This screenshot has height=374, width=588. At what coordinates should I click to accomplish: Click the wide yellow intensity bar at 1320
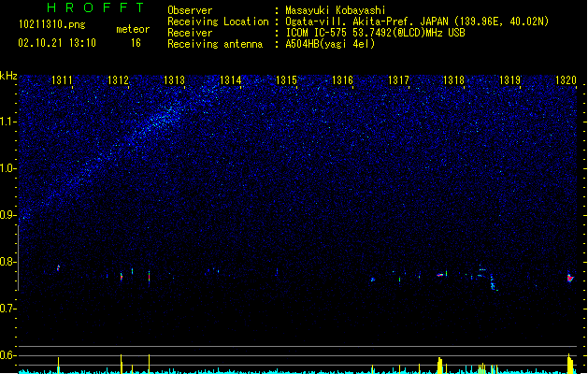570,364
